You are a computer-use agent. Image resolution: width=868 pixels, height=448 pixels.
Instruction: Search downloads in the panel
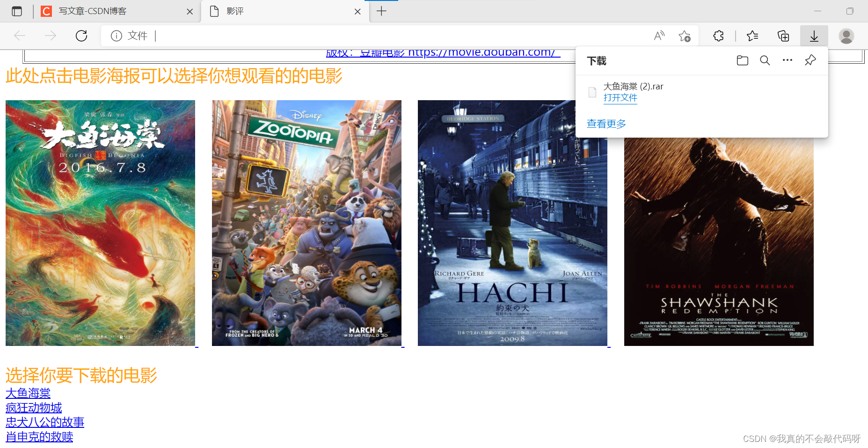click(765, 60)
